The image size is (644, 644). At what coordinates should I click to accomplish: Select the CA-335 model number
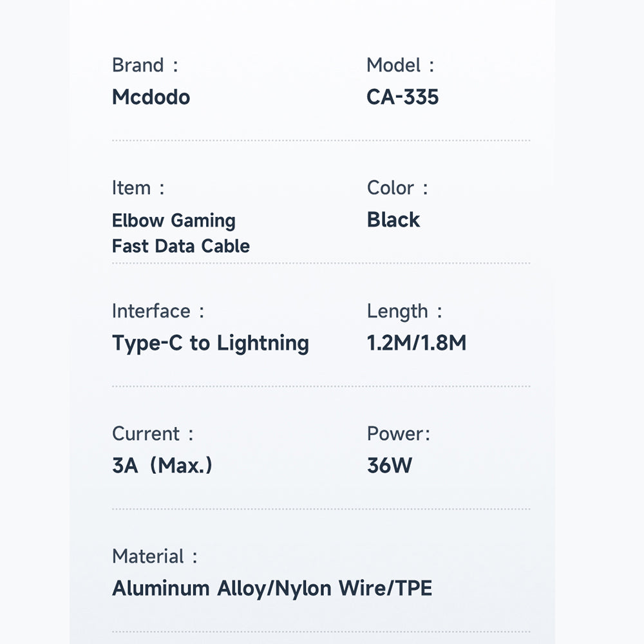(x=402, y=97)
